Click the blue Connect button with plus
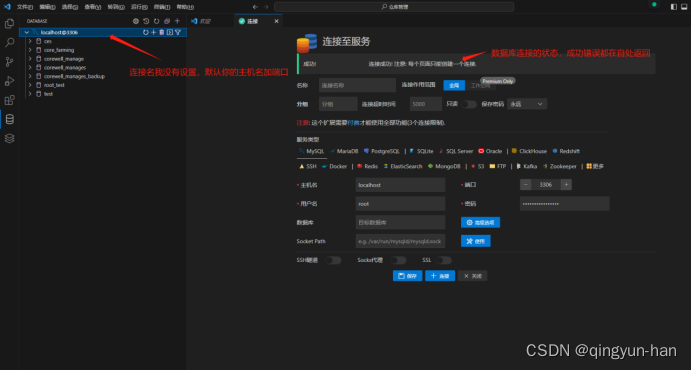The height and width of the screenshot is (370, 692). pos(440,276)
